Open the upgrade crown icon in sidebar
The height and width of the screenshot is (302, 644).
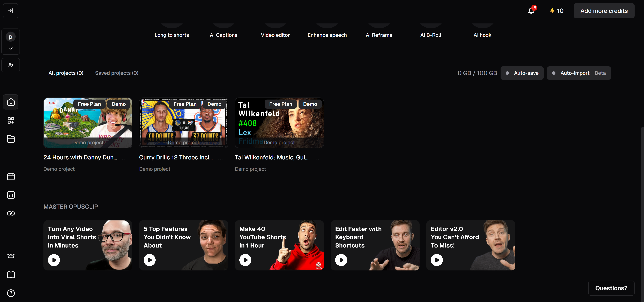point(10,256)
